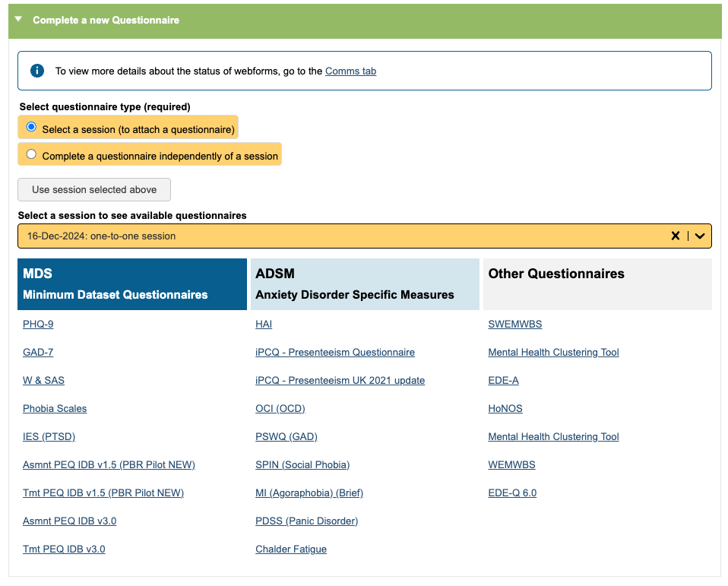
Task: Click the SWEMWBS questionnaire link
Action: point(514,325)
